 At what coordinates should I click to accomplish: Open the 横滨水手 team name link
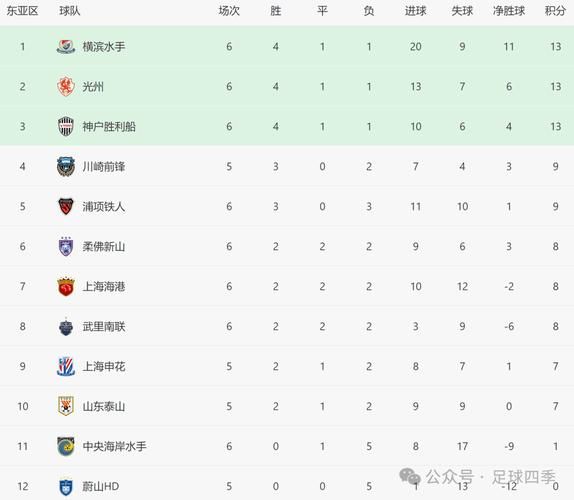pyautogui.click(x=104, y=47)
